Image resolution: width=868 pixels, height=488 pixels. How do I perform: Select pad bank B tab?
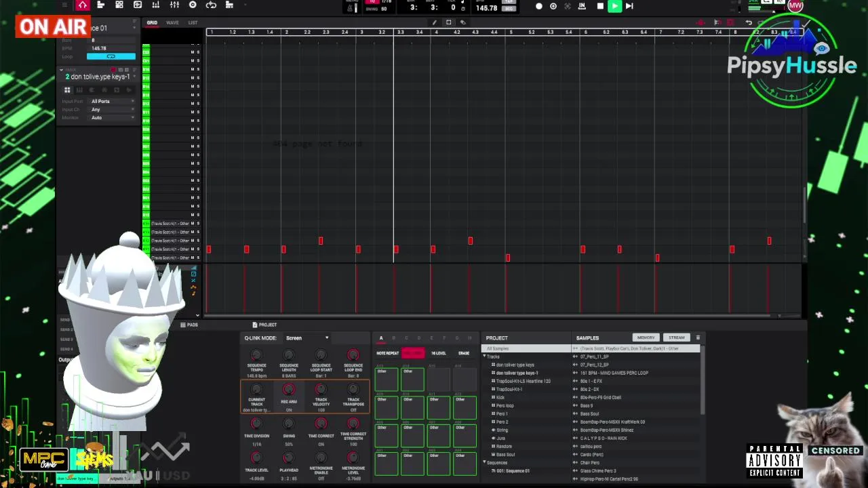(x=393, y=338)
